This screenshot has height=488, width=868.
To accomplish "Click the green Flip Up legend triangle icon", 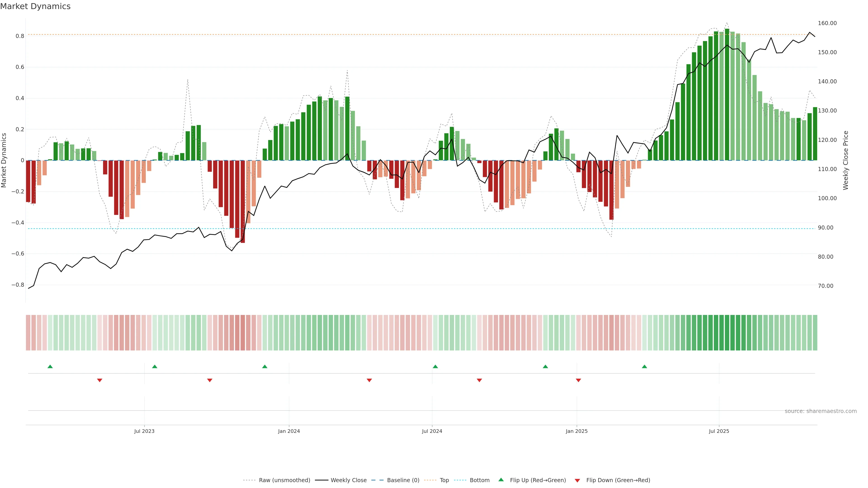I will coord(501,480).
